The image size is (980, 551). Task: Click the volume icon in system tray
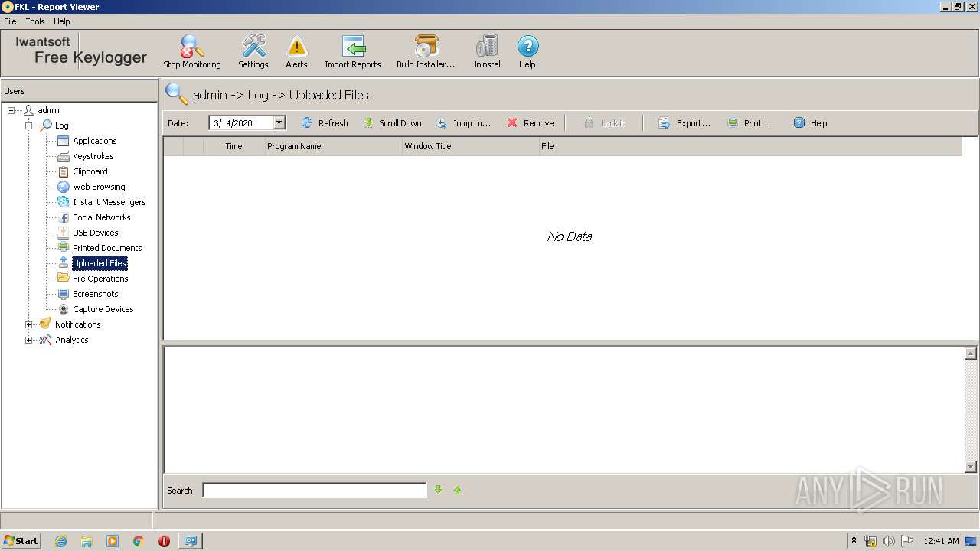888,541
